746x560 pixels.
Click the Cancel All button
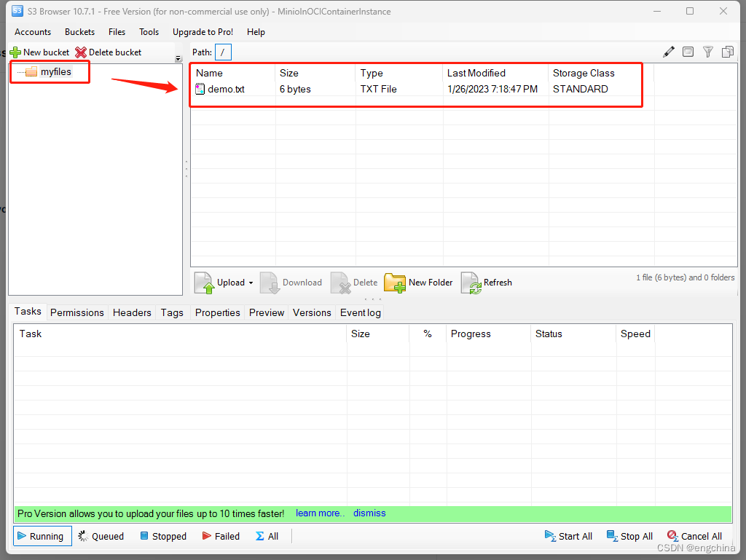(x=694, y=536)
